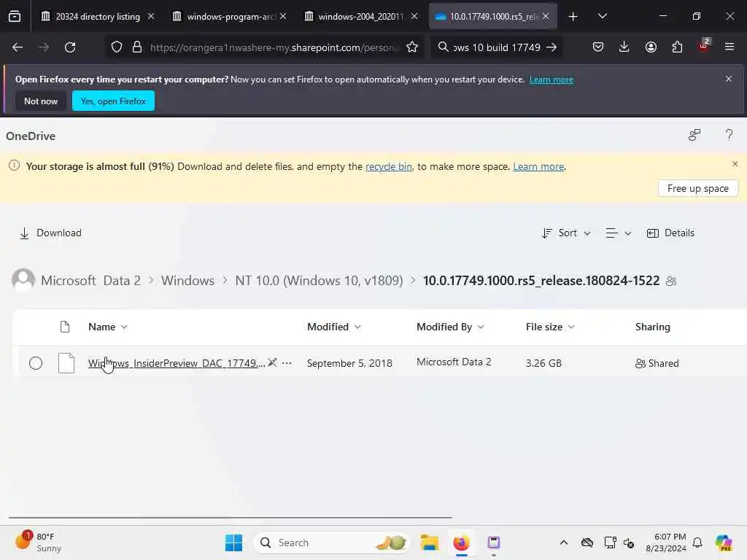
Task: Select the Windows_InsiderPreview file with its circle checkbox
Action: tap(36, 363)
